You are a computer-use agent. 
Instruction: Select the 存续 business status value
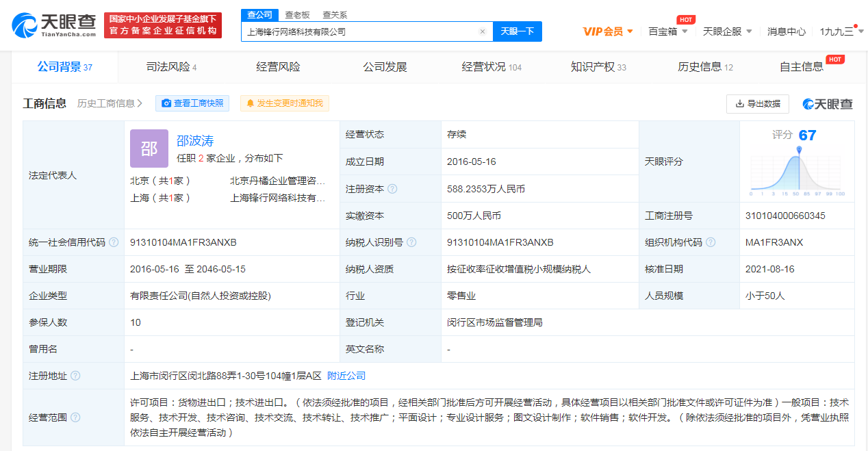pyautogui.click(x=457, y=135)
